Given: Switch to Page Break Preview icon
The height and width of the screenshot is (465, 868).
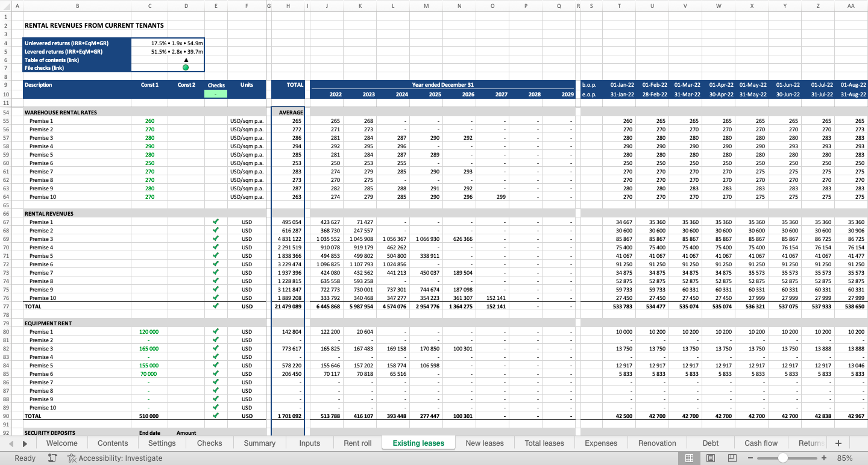Looking at the screenshot, I should 732,458.
